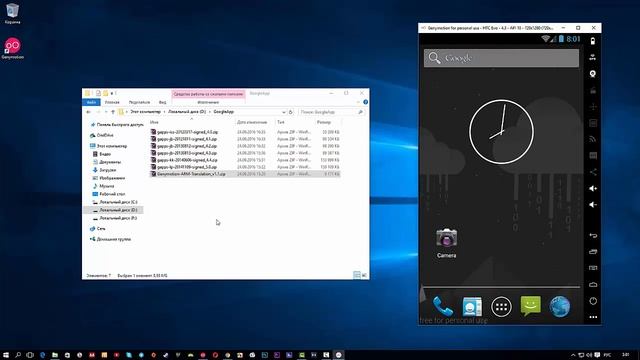Image resolution: width=640 pixels, height=360 pixels.
Task: Click the refresh icon beside the address bar
Action: [291, 112]
